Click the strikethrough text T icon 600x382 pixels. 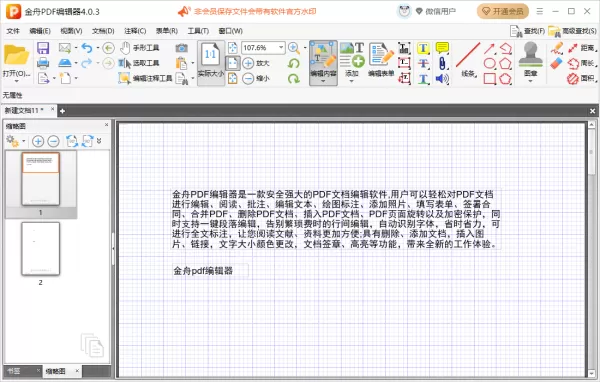pos(423,63)
